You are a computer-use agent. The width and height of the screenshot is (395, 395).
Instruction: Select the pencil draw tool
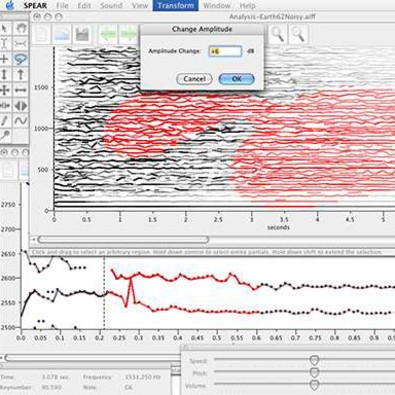[5, 120]
